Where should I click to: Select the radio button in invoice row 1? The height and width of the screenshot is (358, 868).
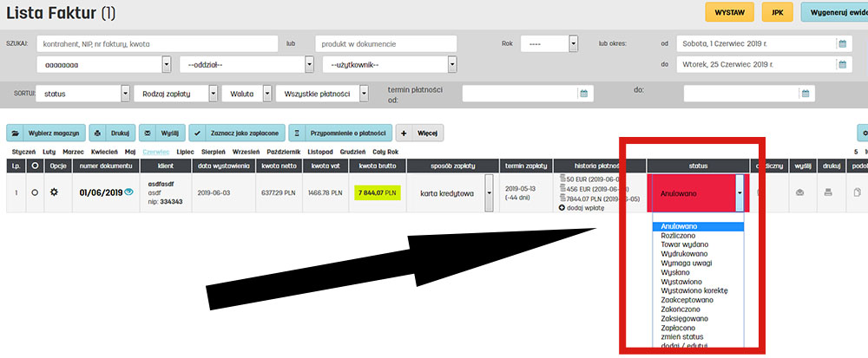click(35, 192)
